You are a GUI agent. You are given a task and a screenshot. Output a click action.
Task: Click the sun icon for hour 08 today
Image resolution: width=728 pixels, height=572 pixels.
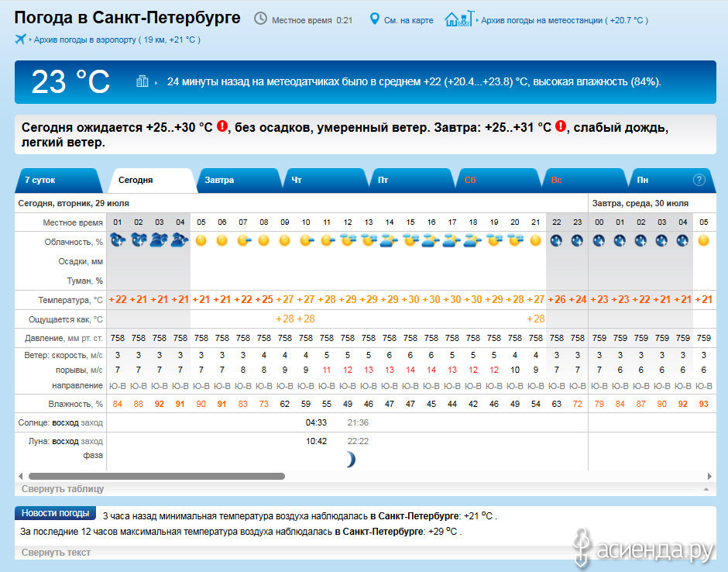[x=264, y=241]
